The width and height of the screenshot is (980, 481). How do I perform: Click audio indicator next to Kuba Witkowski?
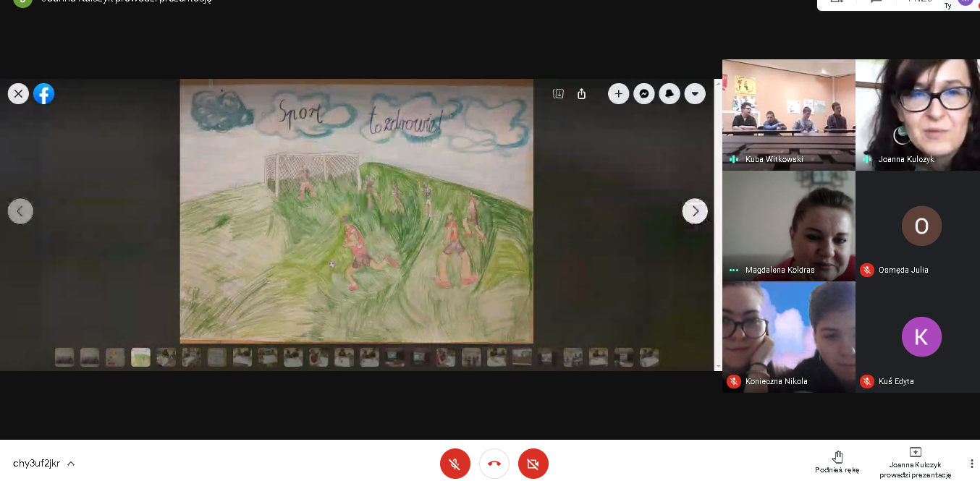click(733, 159)
